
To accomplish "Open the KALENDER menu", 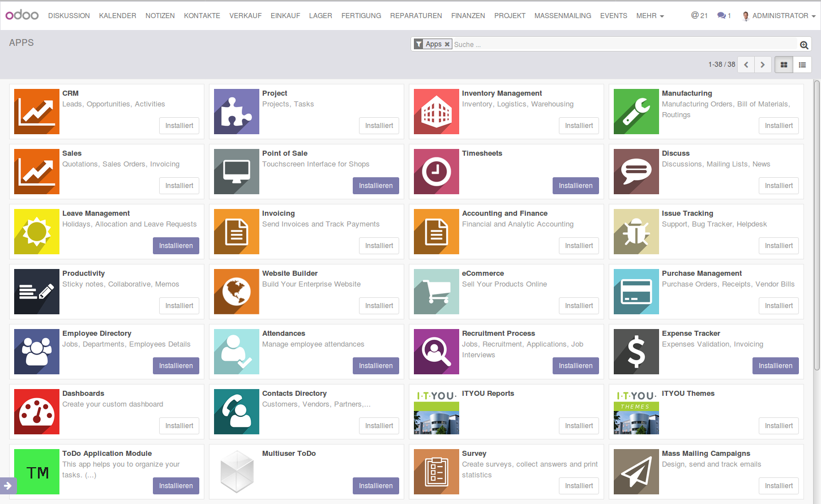I will (x=118, y=16).
